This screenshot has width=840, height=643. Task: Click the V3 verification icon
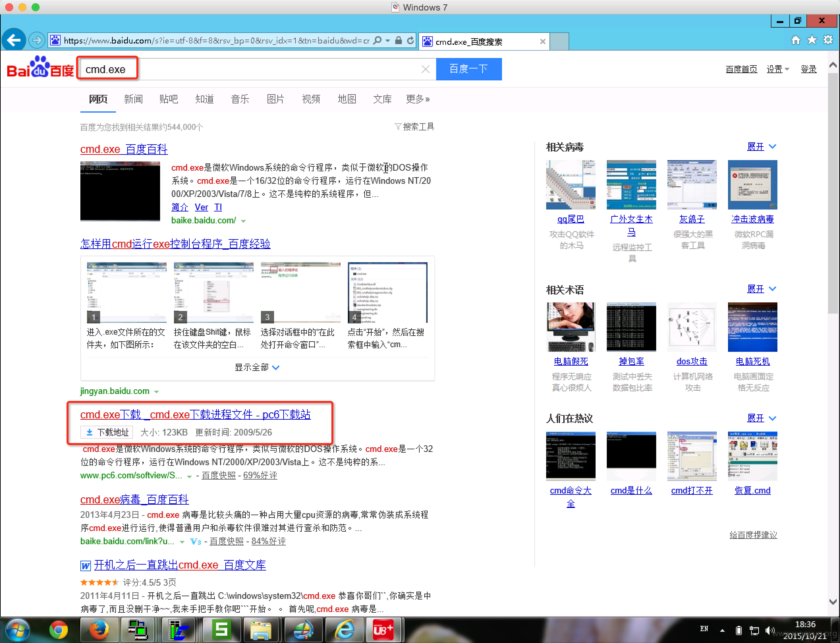(x=196, y=542)
